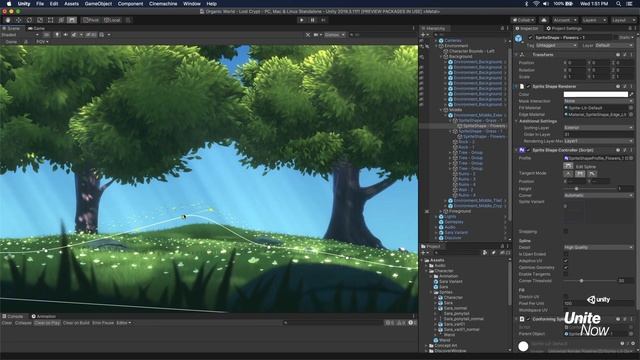Toggle Sprite Shape Renderer enabled checkbox
The width and height of the screenshot is (640, 360).
tap(528, 87)
